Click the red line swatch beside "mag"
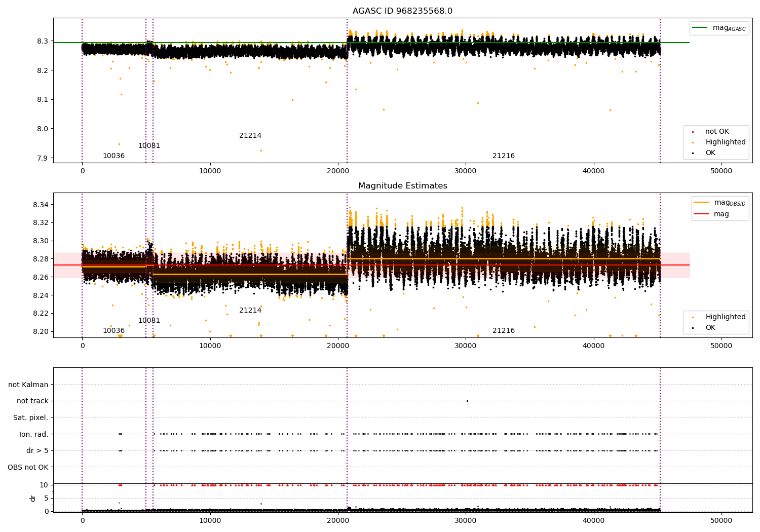Image resolution: width=760 pixels, height=532 pixels. point(702,214)
